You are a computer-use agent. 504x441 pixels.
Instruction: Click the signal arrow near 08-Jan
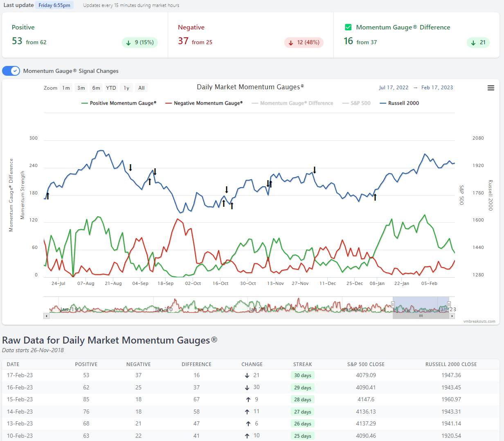coord(375,197)
